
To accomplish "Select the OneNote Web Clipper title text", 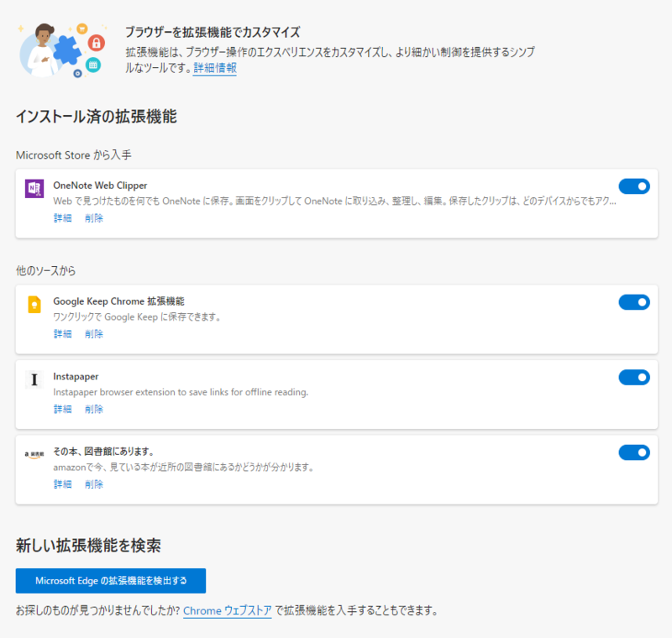I will point(100,186).
